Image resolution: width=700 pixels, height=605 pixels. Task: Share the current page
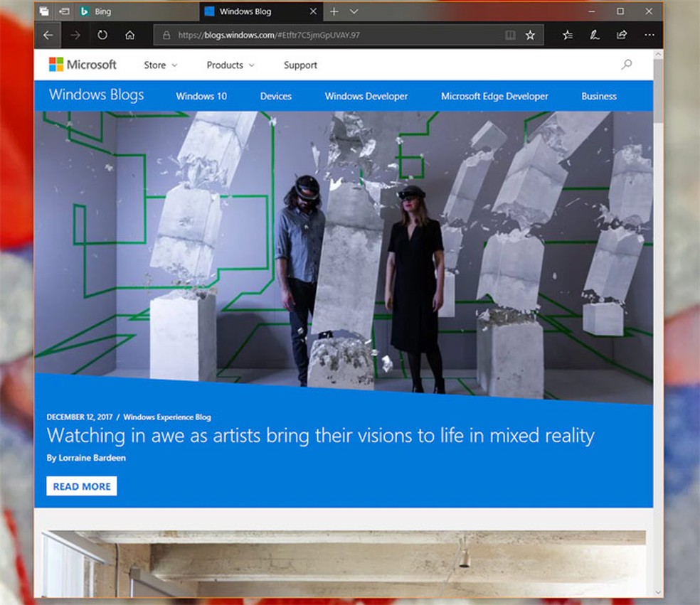pos(622,34)
